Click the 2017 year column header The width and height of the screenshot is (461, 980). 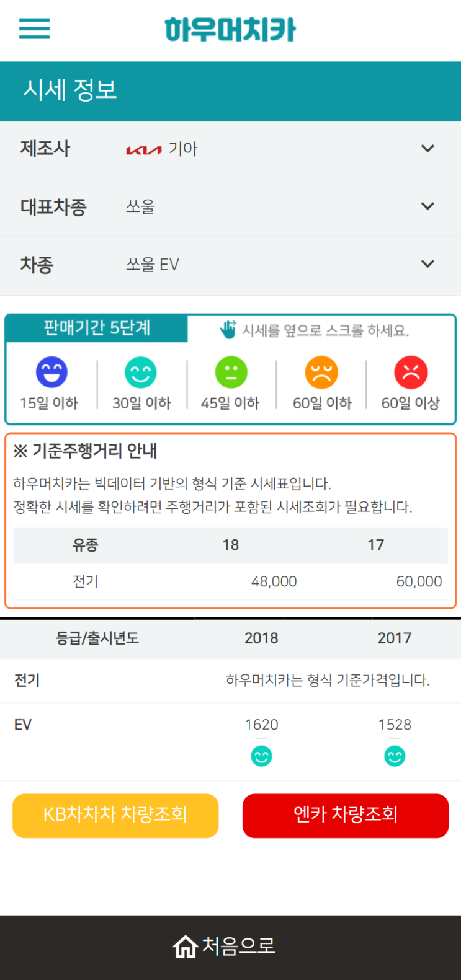pyautogui.click(x=395, y=638)
